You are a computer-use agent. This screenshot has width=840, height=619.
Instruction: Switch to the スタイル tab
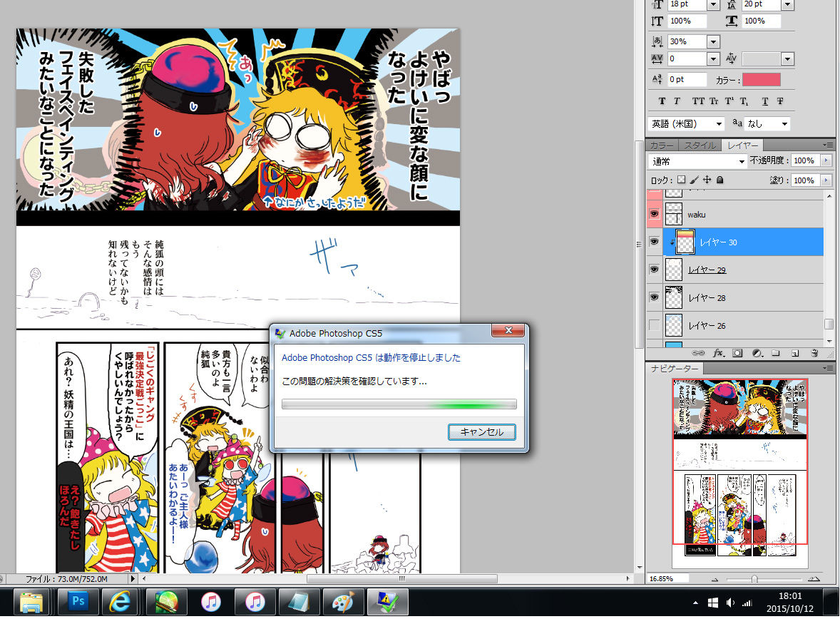point(700,145)
